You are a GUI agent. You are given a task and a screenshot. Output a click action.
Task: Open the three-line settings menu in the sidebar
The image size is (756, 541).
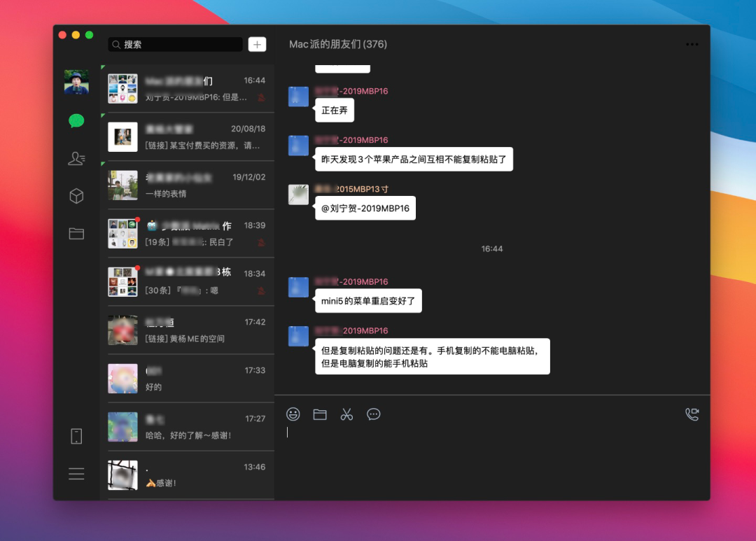76,474
